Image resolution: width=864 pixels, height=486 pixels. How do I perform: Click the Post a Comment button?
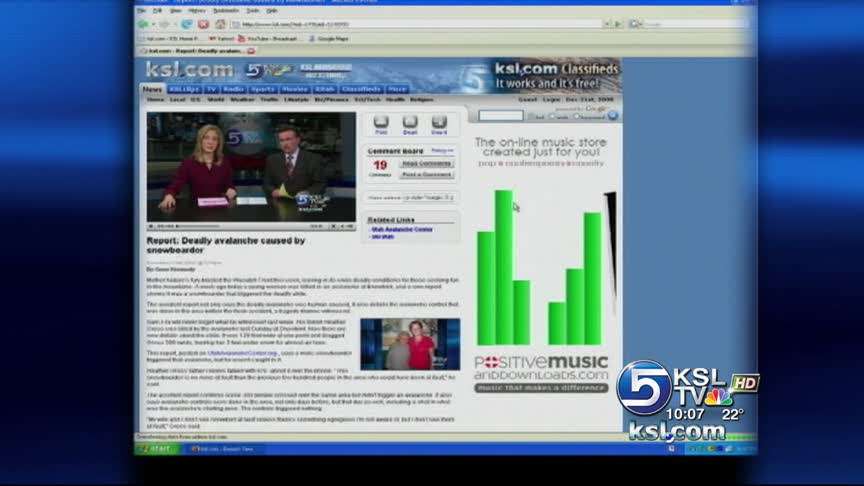[426, 175]
